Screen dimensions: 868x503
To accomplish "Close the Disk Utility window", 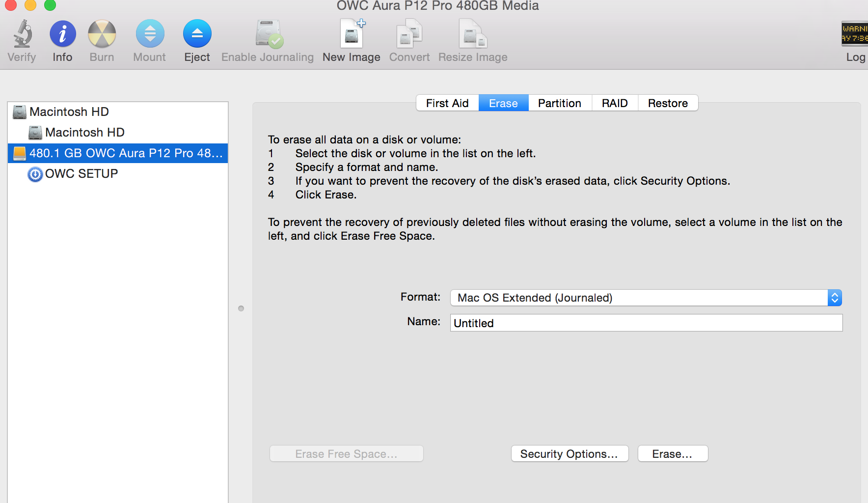I will tap(11, 5).
